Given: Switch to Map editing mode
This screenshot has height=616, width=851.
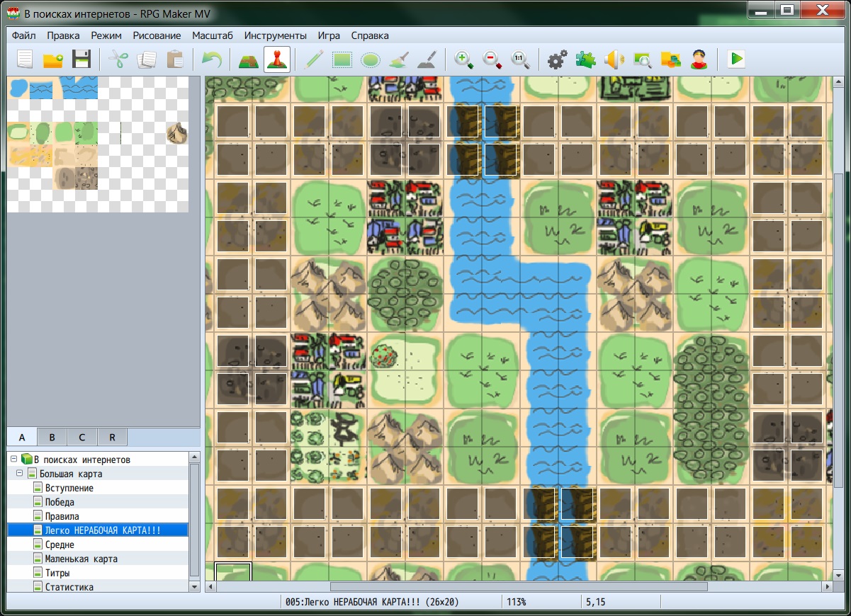Looking at the screenshot, I should [x=249, y=59].
